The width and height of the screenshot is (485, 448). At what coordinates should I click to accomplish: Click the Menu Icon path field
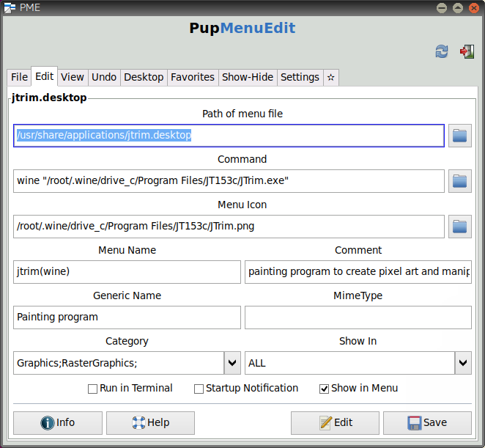pyautogui.click(x=229, y=227)
